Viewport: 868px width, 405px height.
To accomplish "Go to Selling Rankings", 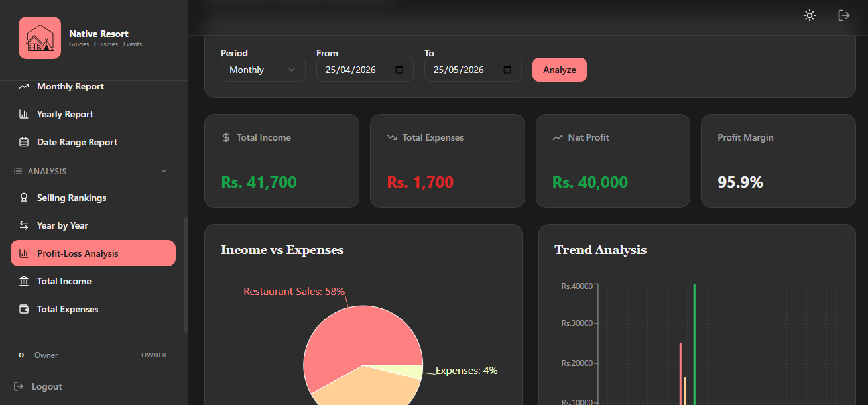I will (93, 198).
